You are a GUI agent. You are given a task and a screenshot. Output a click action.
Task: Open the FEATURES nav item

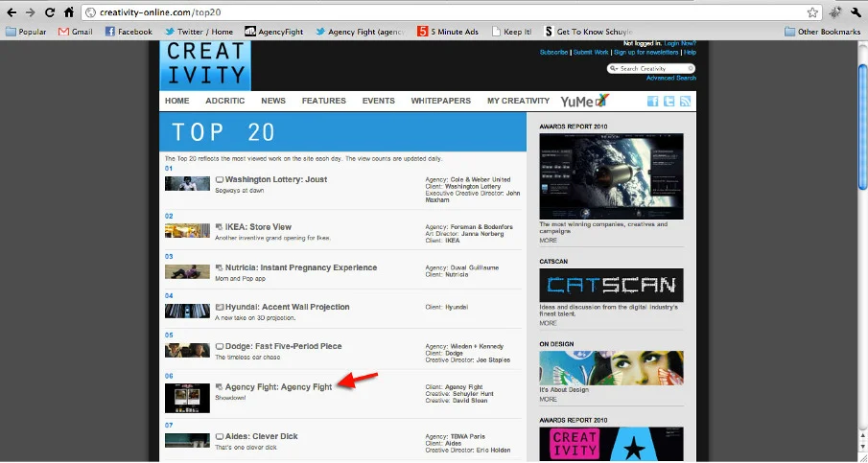(324, 101)
